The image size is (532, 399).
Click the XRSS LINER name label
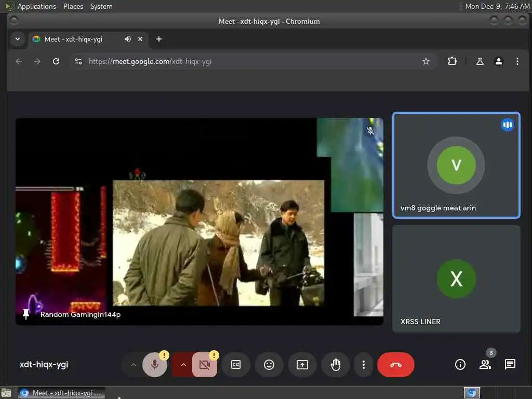tap(420, 321)
